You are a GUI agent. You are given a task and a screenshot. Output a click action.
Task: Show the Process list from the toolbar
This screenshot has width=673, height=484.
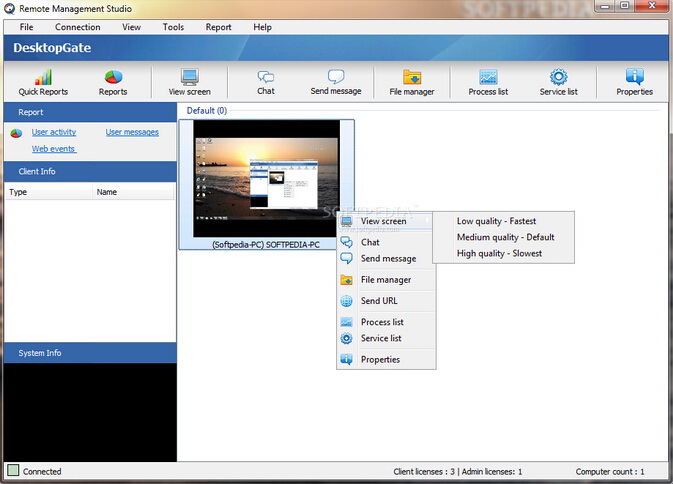click(x=488, y=82)
